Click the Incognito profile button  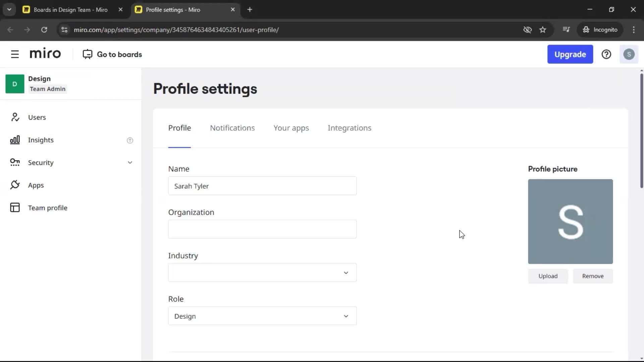point(600,30)
